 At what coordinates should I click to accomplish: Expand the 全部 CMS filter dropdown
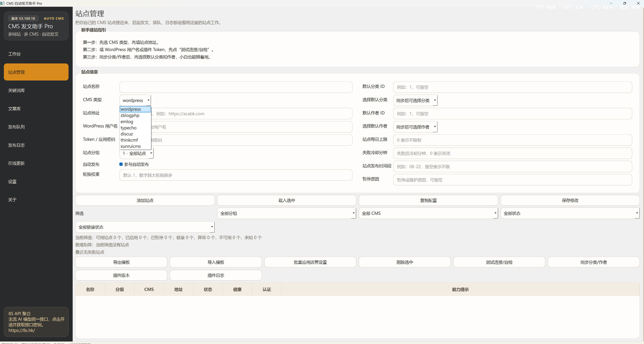[x=428, y=213]
